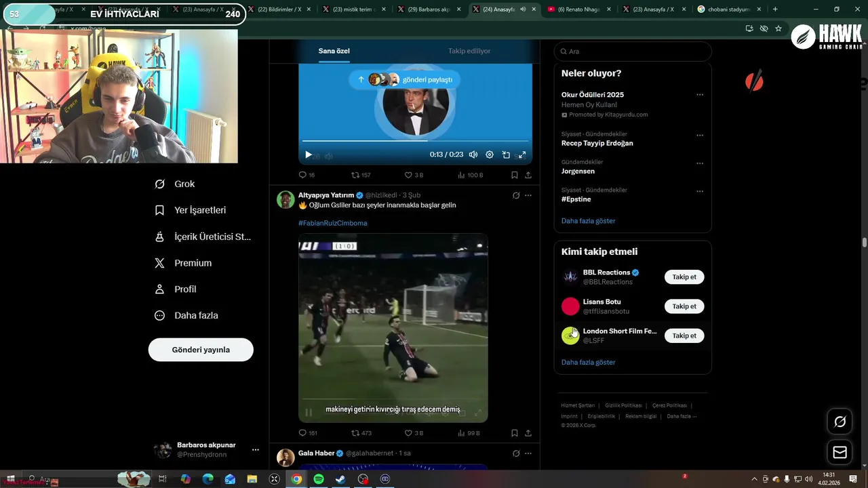
Task: Open Altyapıya Yatırım profile avatar
Action: pos(285,199)
